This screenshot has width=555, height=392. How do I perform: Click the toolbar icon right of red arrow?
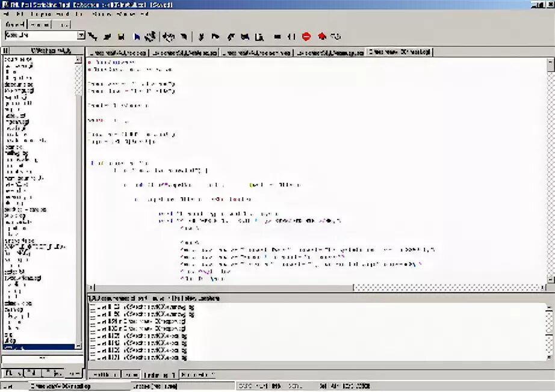[x=336, y=36]
